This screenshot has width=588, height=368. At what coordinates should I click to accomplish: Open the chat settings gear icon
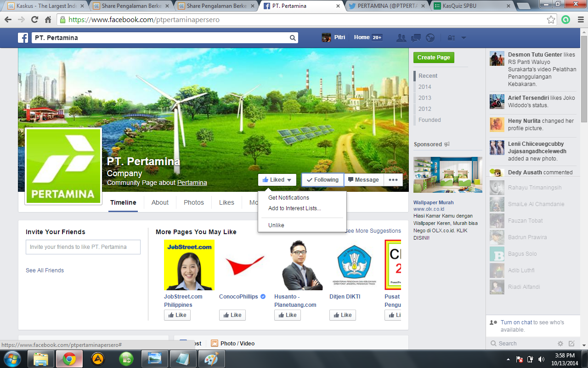click(x=560, y=343)
